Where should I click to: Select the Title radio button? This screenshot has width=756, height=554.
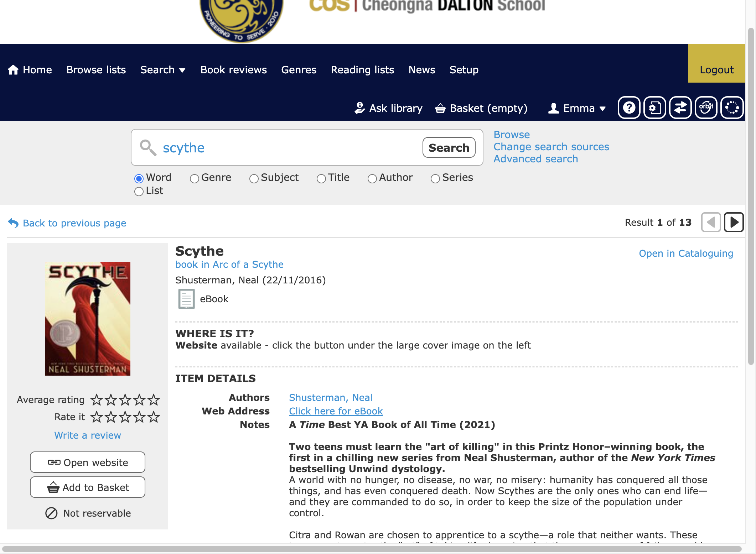[x=321, y=178]
